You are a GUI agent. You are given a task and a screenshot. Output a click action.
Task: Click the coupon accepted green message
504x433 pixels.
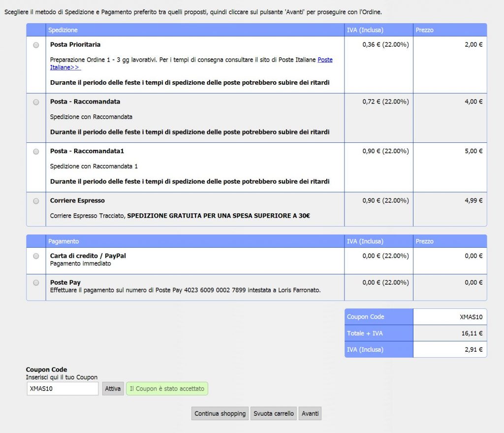167,389
